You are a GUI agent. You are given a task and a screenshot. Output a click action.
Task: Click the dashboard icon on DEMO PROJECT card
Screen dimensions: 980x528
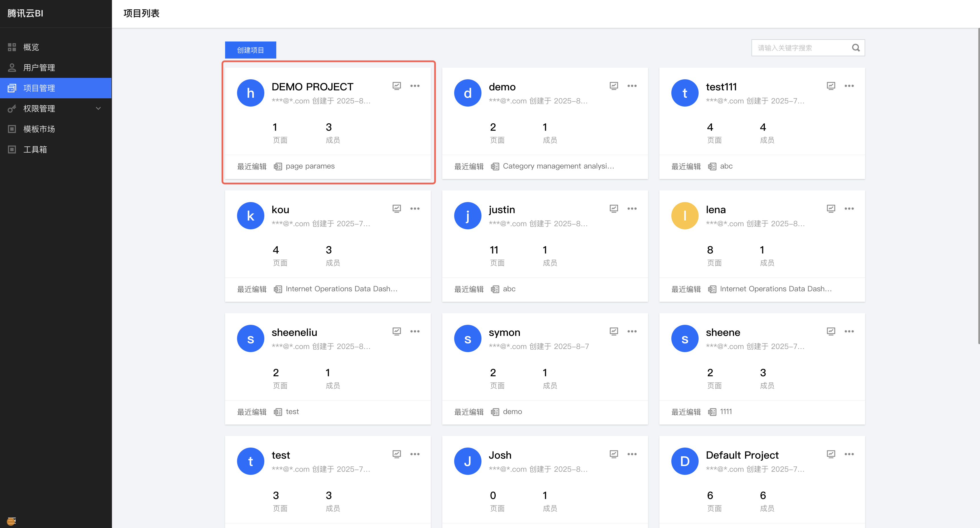tap(396, 86)
